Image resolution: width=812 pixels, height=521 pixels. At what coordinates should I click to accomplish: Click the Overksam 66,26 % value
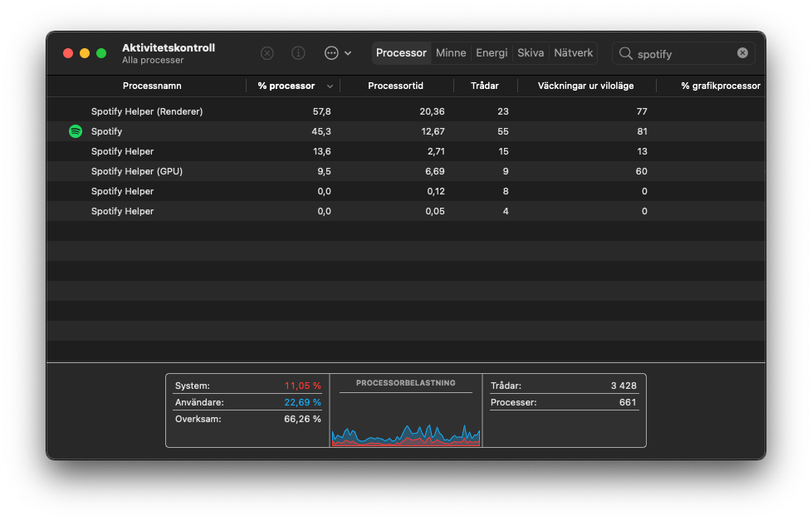click(x=302, y=419)
